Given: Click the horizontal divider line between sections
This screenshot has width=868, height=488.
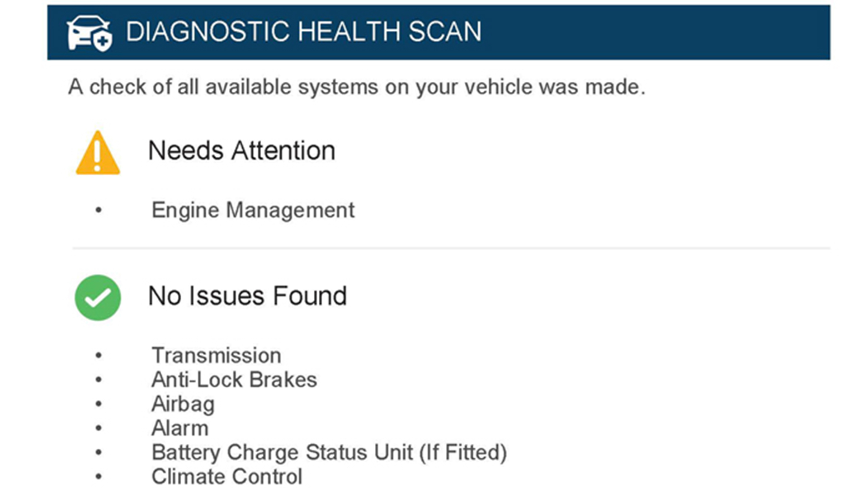Looking at the screenshot, I should point(451,248).
